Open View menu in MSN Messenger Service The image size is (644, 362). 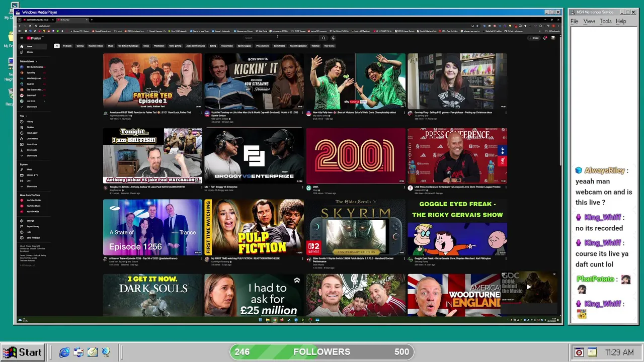(589, 21)
